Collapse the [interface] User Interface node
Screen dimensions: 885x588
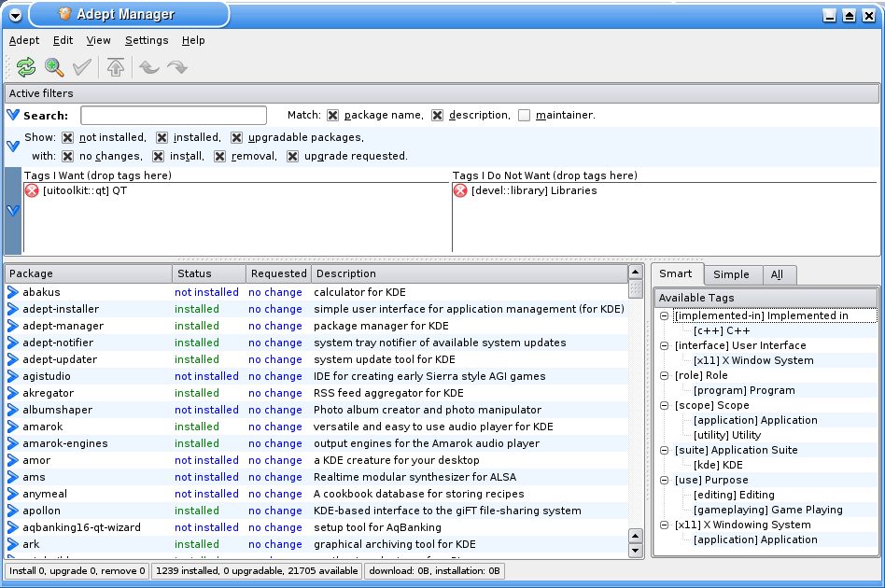665,346
